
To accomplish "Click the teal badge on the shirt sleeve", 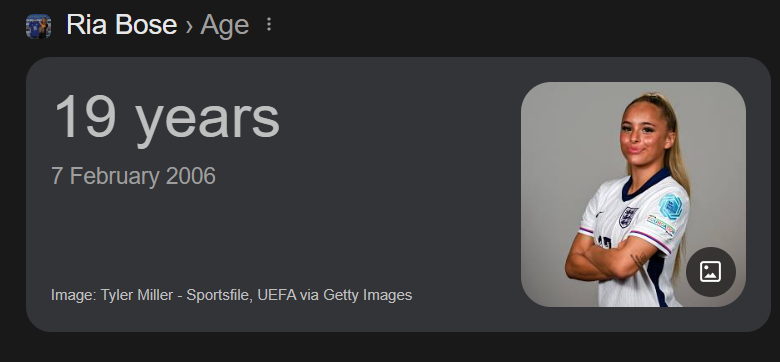I will tap(671, 206).
